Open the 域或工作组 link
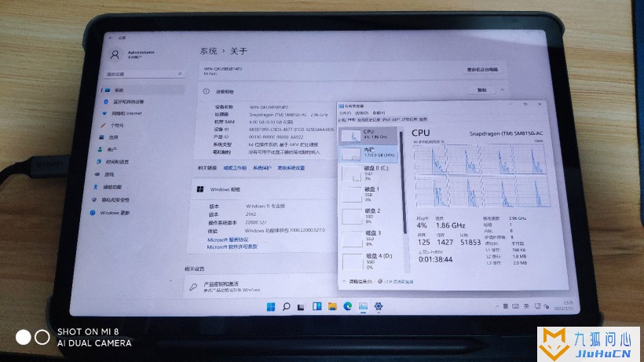Viewport: 644px width, 362px height. click(235, 168)
